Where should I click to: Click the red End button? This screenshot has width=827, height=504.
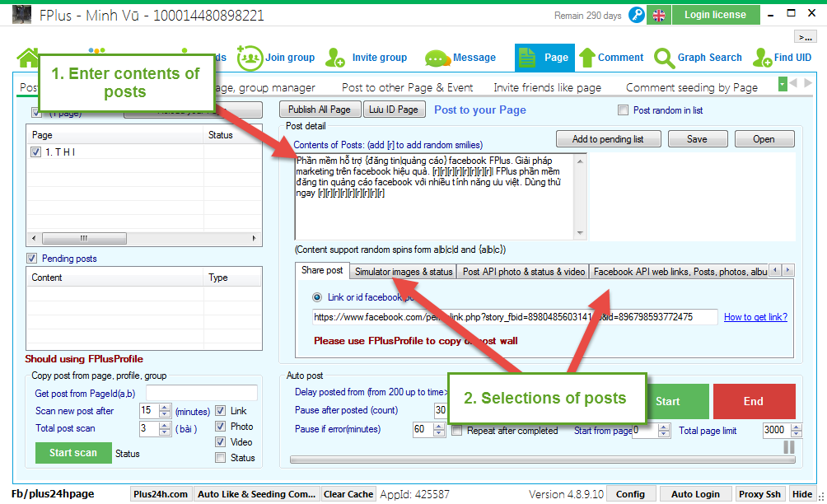(754, 401)
